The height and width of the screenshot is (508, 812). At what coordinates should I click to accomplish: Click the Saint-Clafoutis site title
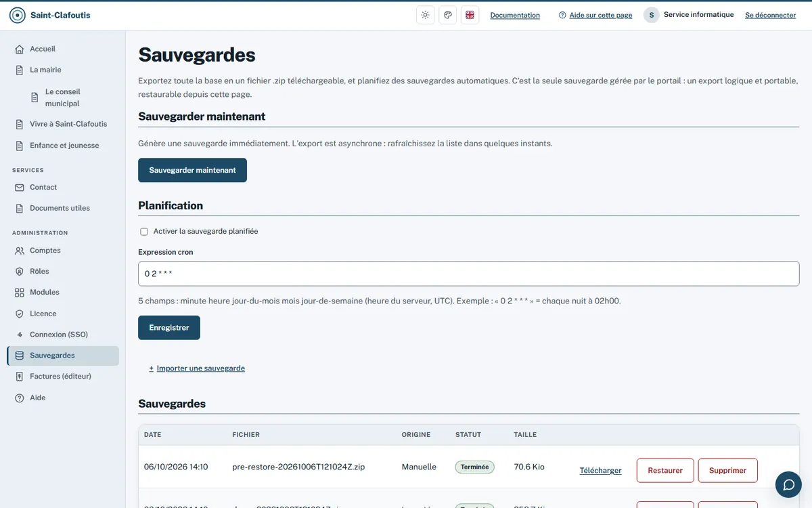[60, 15]
